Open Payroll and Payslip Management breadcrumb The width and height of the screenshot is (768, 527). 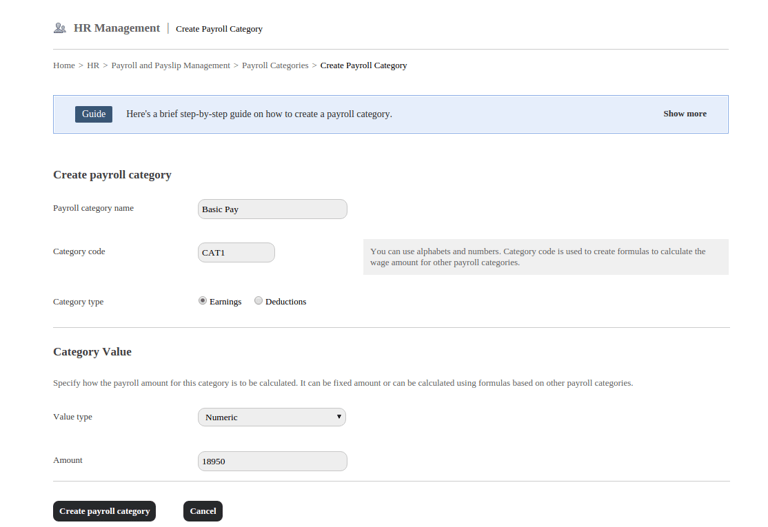pyautogui.click(x=170, y=65)
